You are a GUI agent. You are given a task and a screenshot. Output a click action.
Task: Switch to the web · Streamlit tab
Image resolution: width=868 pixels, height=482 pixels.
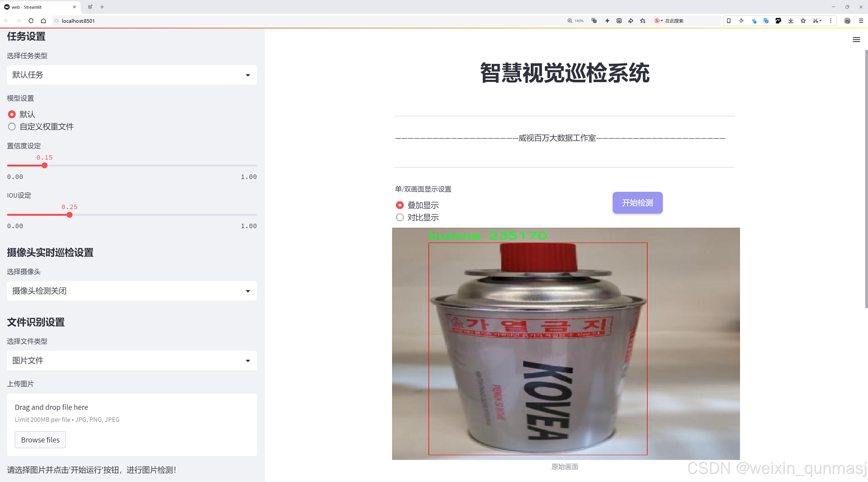[37, 7]
